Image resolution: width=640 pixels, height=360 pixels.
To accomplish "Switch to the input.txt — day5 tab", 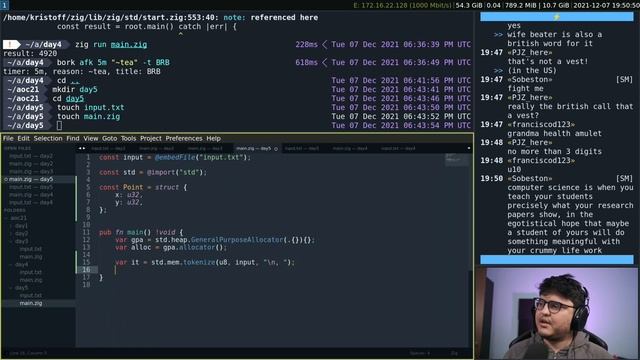I will [x=302, y=149].
